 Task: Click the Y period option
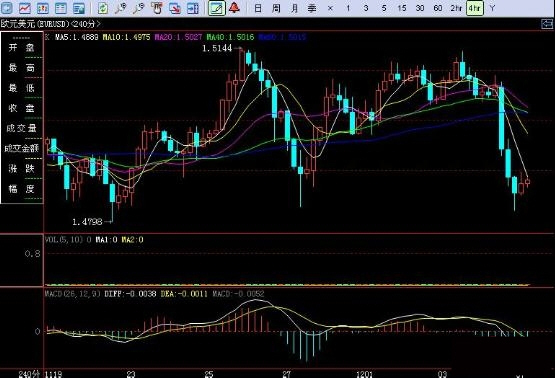[492, 8]
